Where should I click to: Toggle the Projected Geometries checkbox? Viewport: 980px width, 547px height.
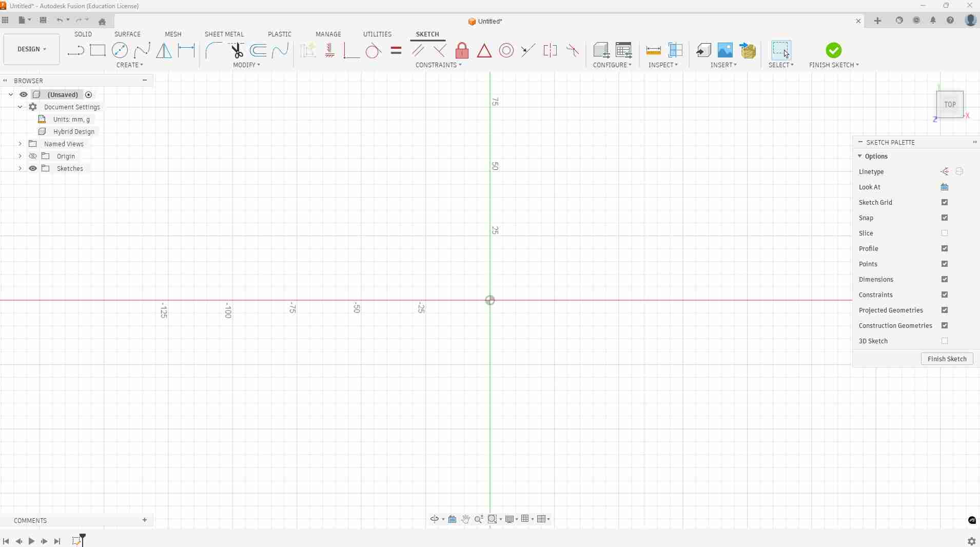[x=945, y=310]
